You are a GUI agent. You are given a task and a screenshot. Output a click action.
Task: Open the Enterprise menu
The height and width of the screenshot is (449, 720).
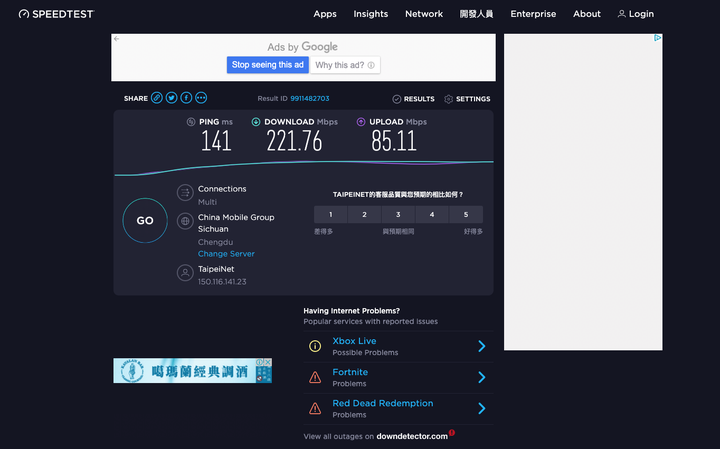pos(533,14)
